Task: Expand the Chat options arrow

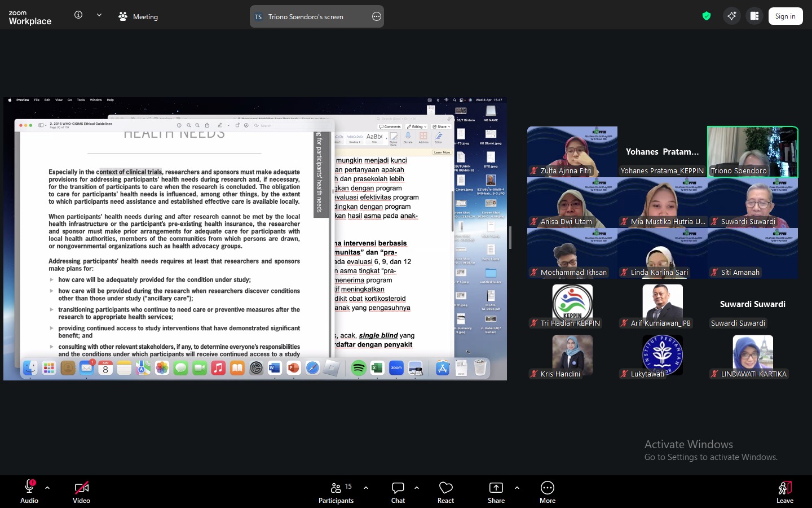Action: (x=417, y=488)
